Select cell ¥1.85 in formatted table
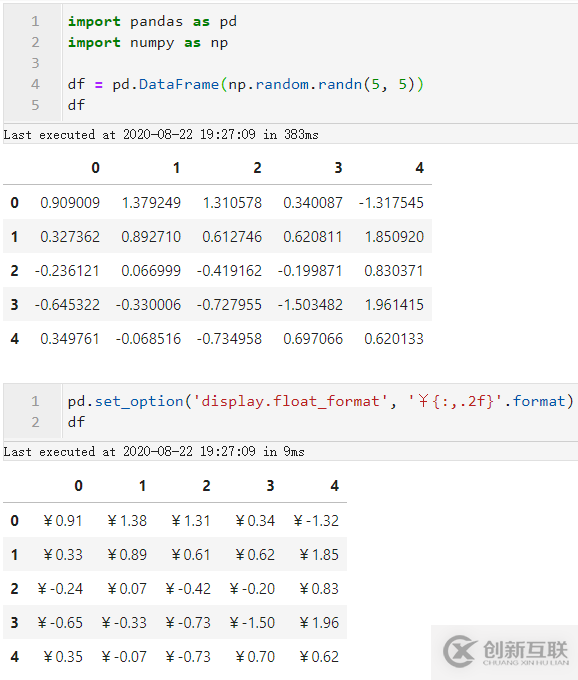578x680 pixels. (x=319, y=555)
